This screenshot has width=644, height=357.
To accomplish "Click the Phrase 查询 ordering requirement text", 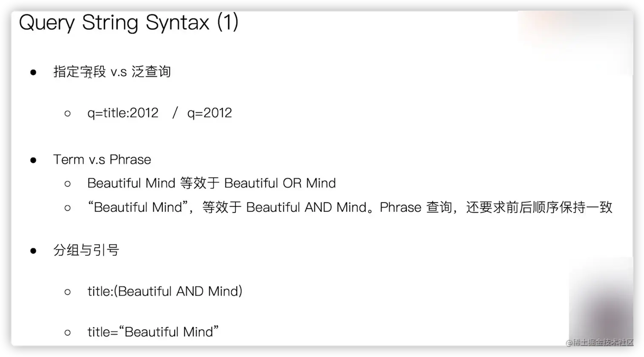I will point(496,207).
